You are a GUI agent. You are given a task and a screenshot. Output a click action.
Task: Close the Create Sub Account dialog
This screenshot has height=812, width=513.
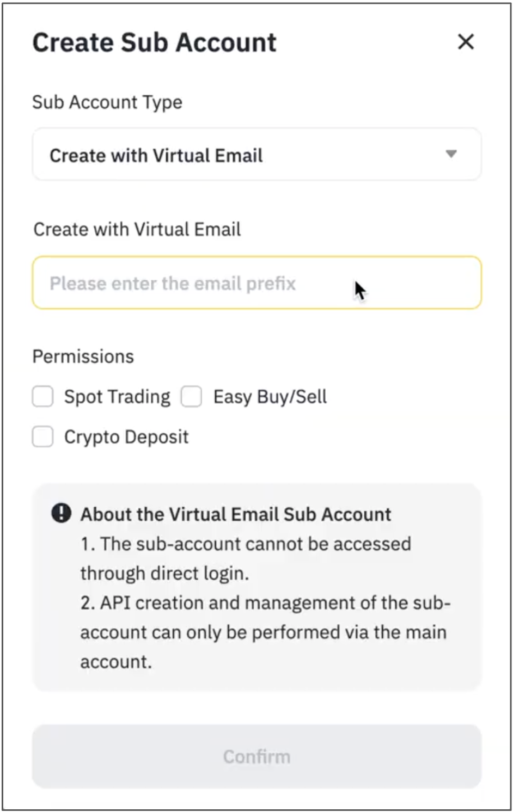pos(466,42)
